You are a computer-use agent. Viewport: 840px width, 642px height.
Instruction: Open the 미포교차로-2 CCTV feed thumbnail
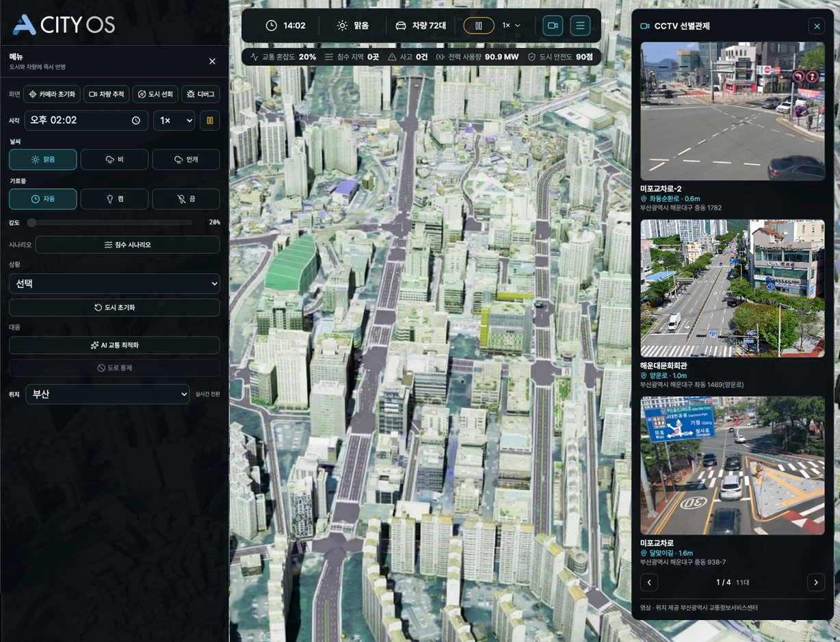732,111
